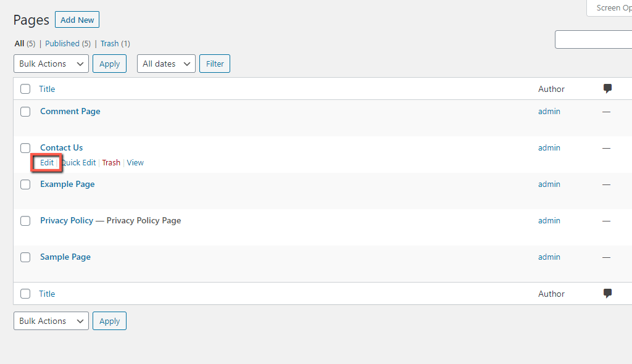Click the top Apply button
This screenshot has width=632, height=364.
(x=110, y=64)
